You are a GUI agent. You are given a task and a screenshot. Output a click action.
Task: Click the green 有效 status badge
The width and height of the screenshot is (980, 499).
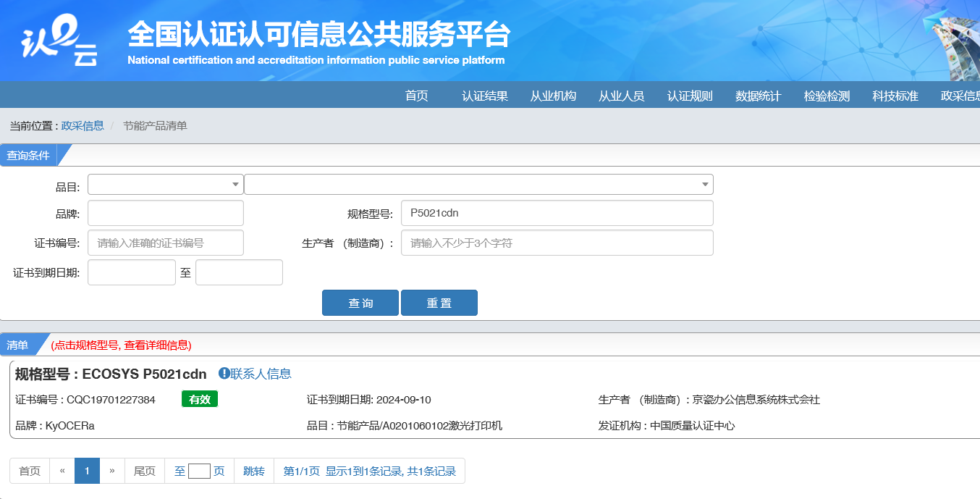[200, 399]
